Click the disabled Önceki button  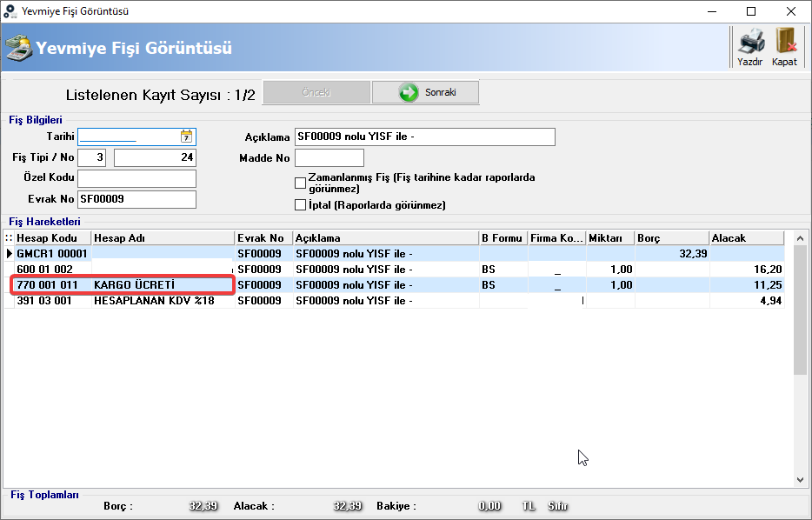(x=316, y=92)
